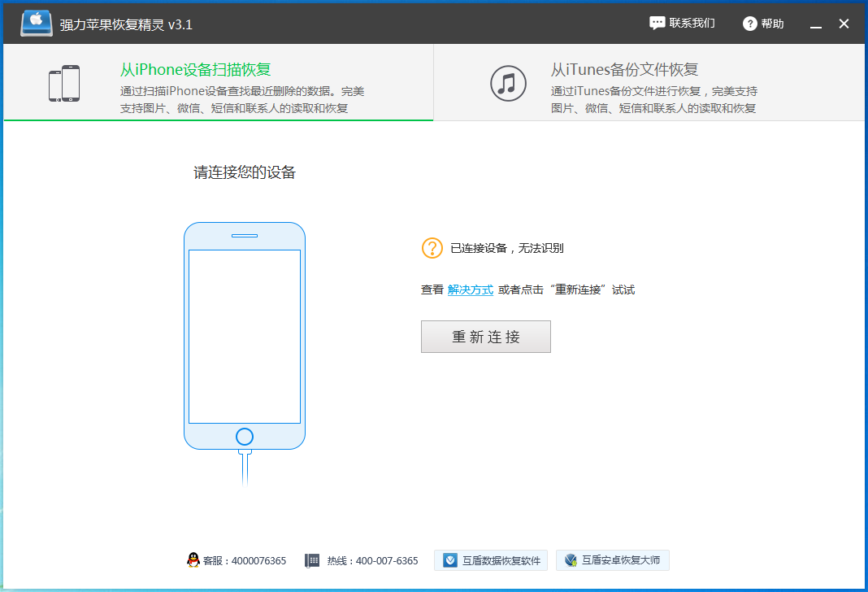Screen dimensions: 868x592
Task: Click the iPhone illustration screen
Action: coord(245,336)
